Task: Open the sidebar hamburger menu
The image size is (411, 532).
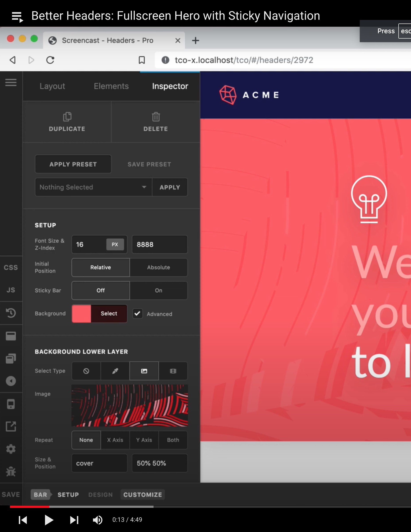Action: (11, 83)
